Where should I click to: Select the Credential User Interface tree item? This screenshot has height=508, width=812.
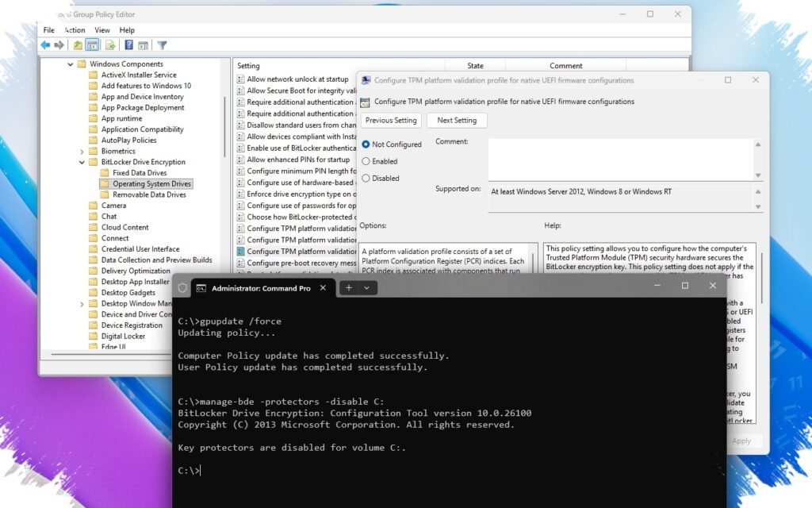[x=140, y=248]
